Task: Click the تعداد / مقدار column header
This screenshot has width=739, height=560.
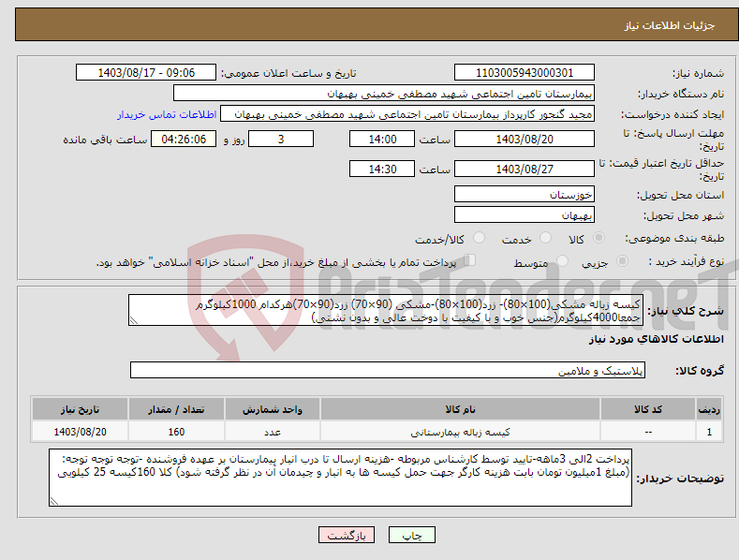Action: click(x=176, y=409)
